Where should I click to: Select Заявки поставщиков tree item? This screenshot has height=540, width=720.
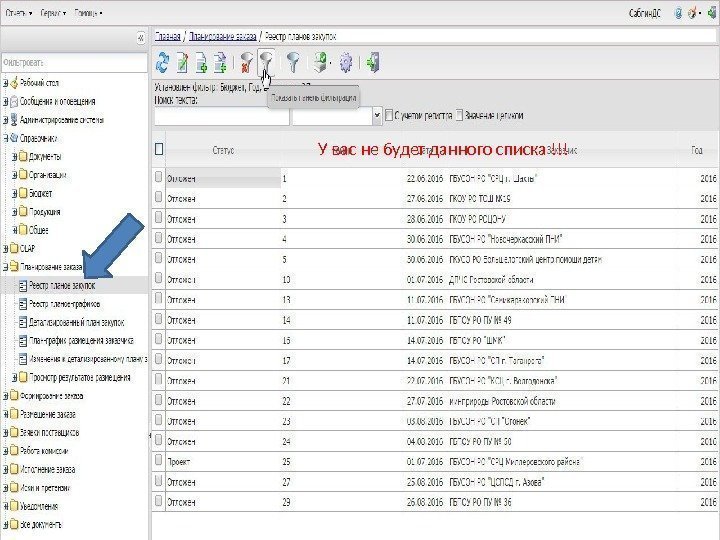(50, 433)
